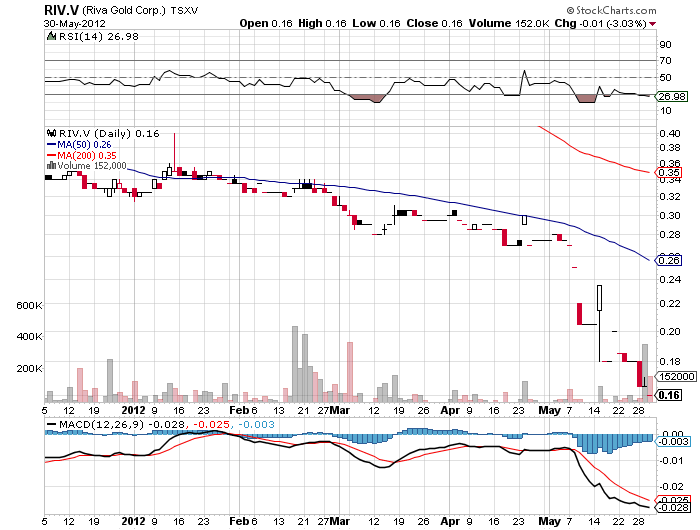Click the (Riva Gold Corp.) company name
This screenshot has height=530, width=700.
124,10
